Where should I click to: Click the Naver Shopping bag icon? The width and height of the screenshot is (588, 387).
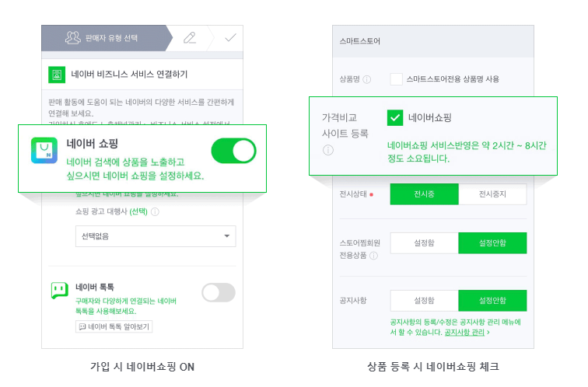point(45,151)
